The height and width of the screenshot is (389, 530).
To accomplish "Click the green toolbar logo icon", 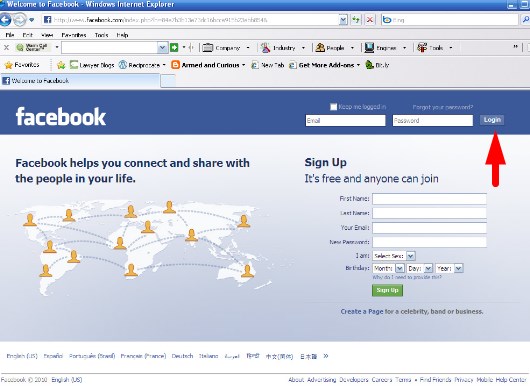I will (x=20, y=47).
